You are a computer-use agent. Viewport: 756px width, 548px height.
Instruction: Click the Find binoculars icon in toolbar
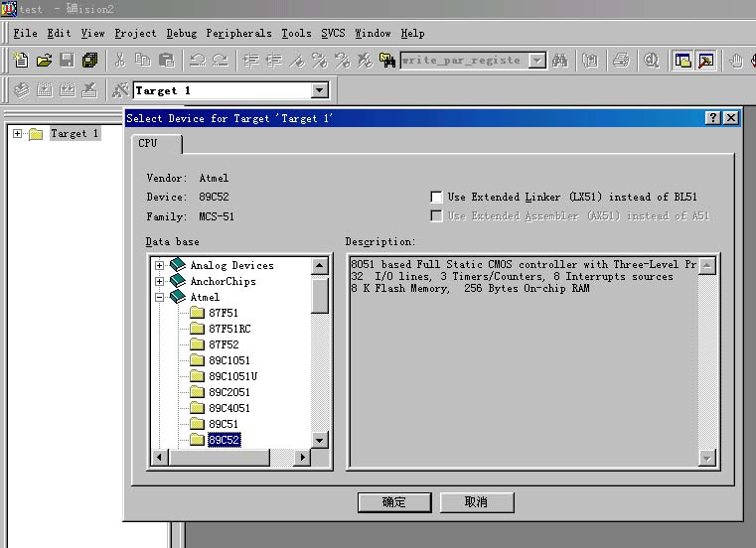click(x=560, y=61)
